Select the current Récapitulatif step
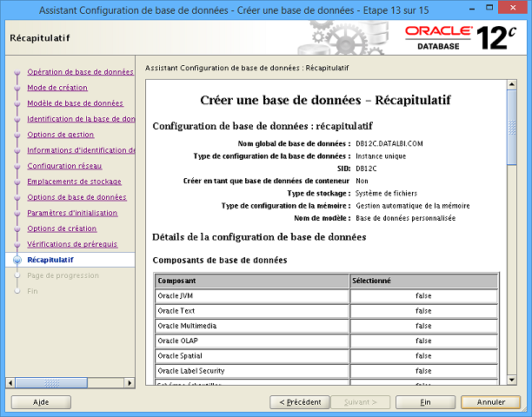Image resolution: width=532 pixels, height=417 pixels. (50, 260)
